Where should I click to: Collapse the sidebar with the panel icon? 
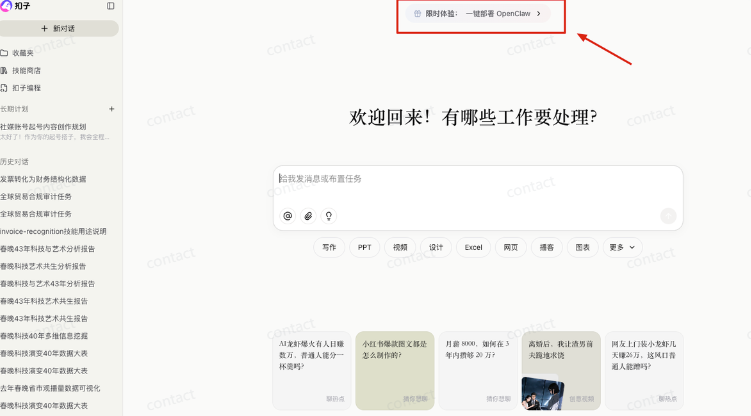pos(110,6)
